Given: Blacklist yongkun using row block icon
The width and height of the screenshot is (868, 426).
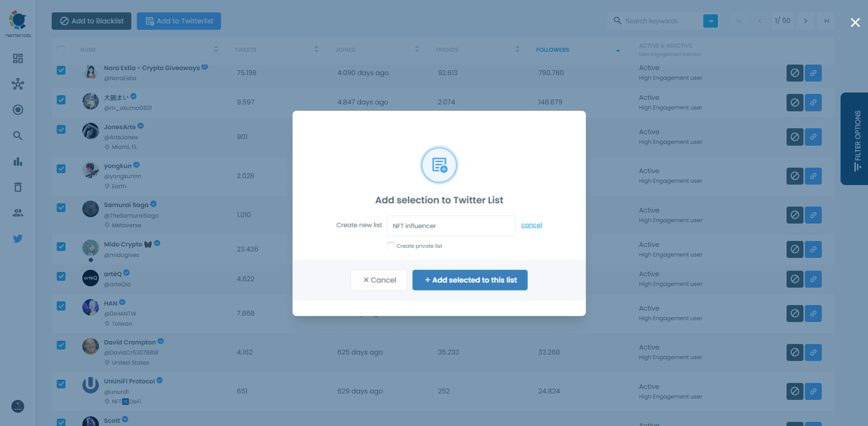Looking at the screenshot, I should tap(795, 176).
